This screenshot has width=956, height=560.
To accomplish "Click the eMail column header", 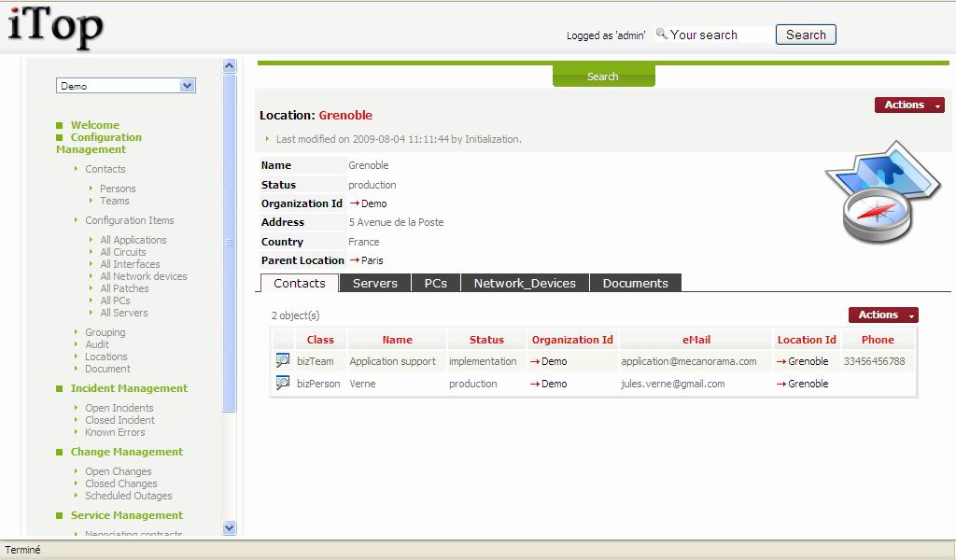I will (x=696, y=340).
